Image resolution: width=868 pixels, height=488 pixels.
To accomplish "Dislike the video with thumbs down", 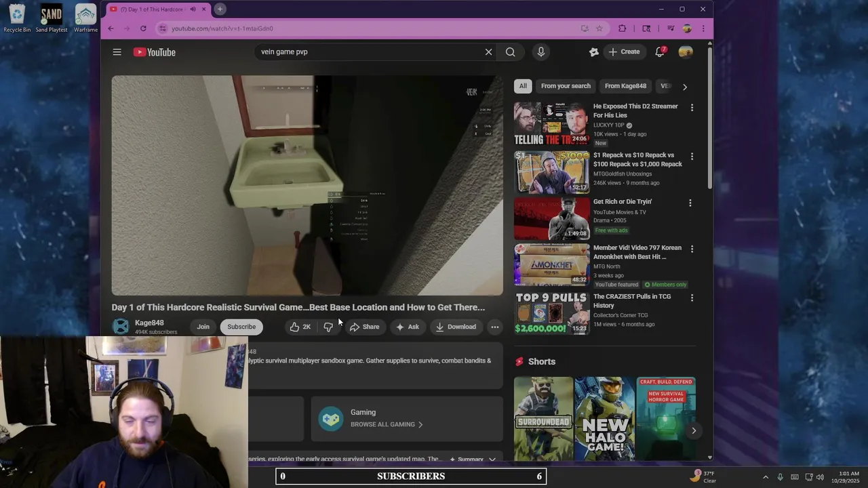I will point(328,327).
